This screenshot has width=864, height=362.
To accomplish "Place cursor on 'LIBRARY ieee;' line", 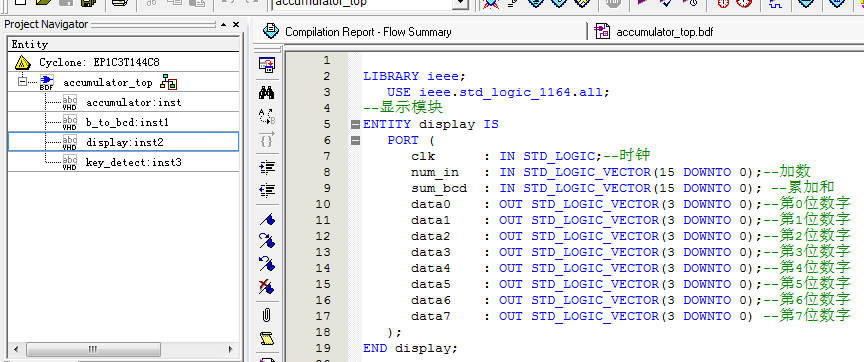I will point(414,76).
